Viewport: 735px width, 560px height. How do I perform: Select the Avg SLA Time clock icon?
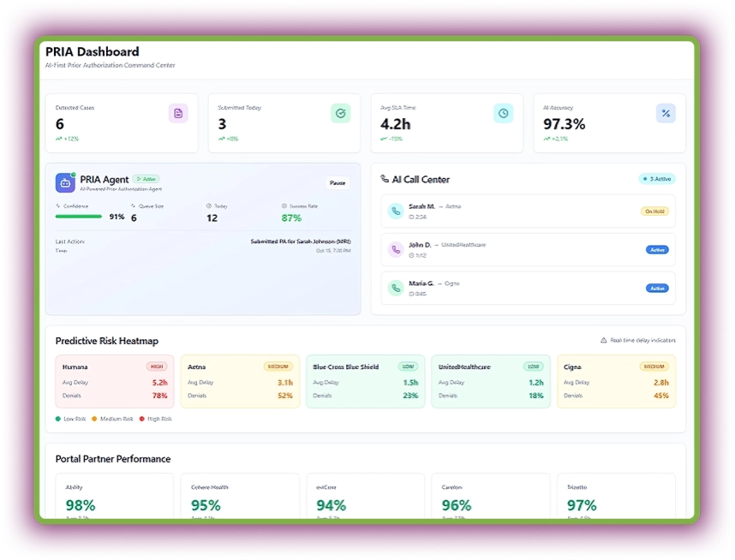tap(503, 112)
